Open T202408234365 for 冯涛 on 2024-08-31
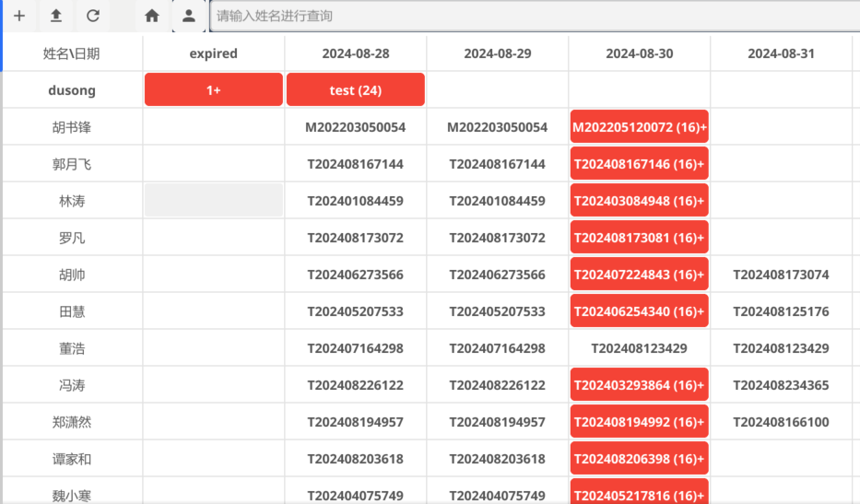 click(x=781, y=385)
